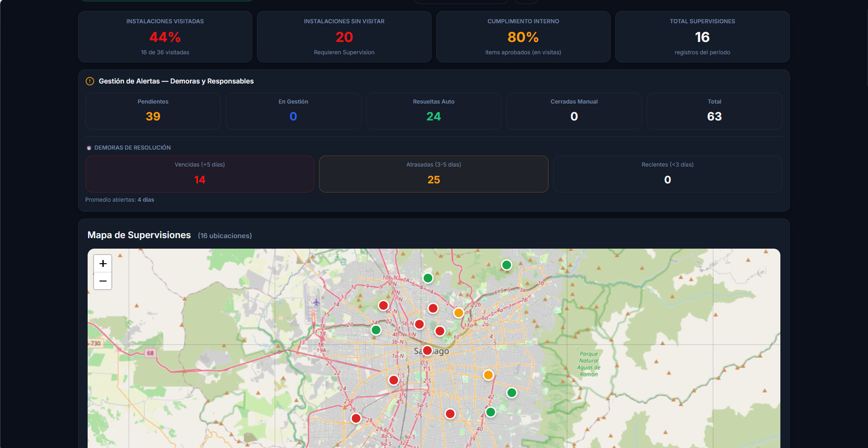The image size is (868, 448).
Task: Select the red marker just left of route 13 label
Action: [440, 331]
